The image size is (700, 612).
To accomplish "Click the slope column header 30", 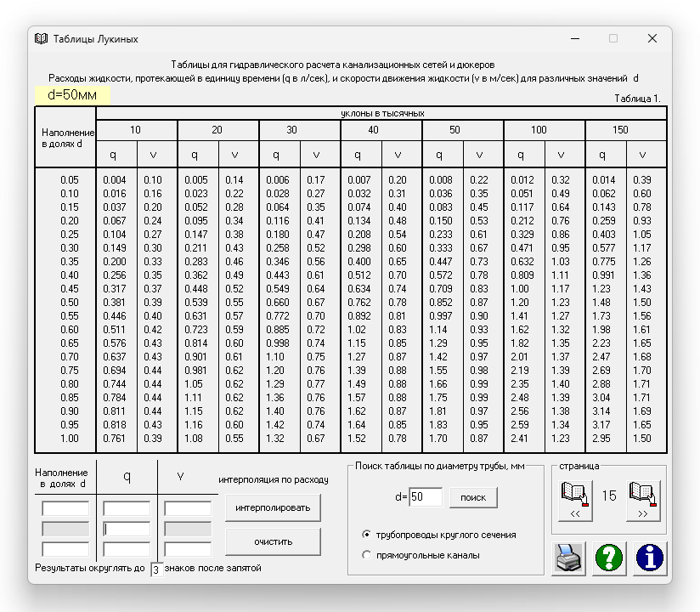I will (x=291, y=130).
